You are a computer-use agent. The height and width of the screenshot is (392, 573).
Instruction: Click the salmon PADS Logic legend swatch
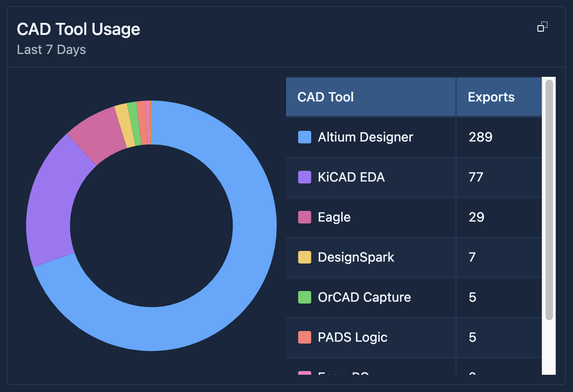[305, 338]
